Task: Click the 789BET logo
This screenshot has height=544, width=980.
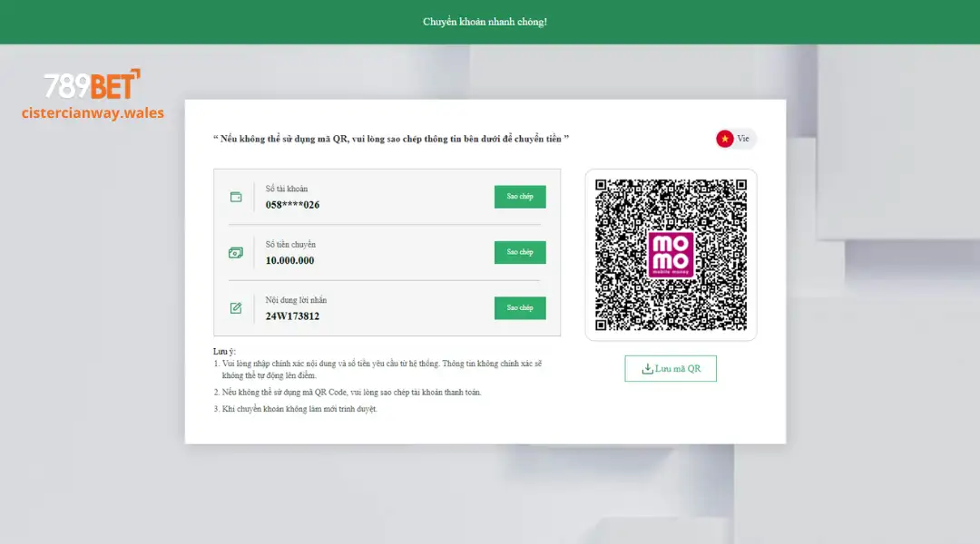Action: click(92, 84)
